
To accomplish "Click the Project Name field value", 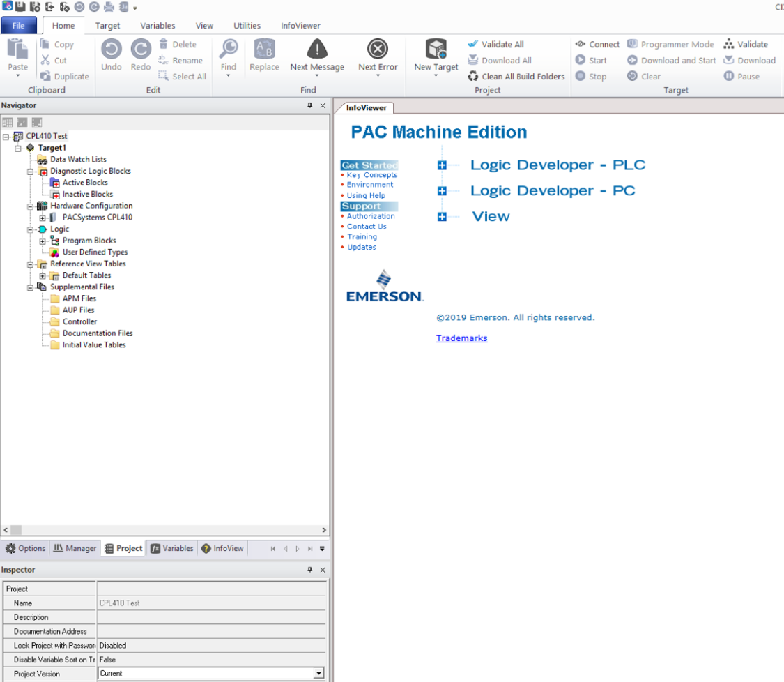I will pyautogui.click(x=211, y=603).
